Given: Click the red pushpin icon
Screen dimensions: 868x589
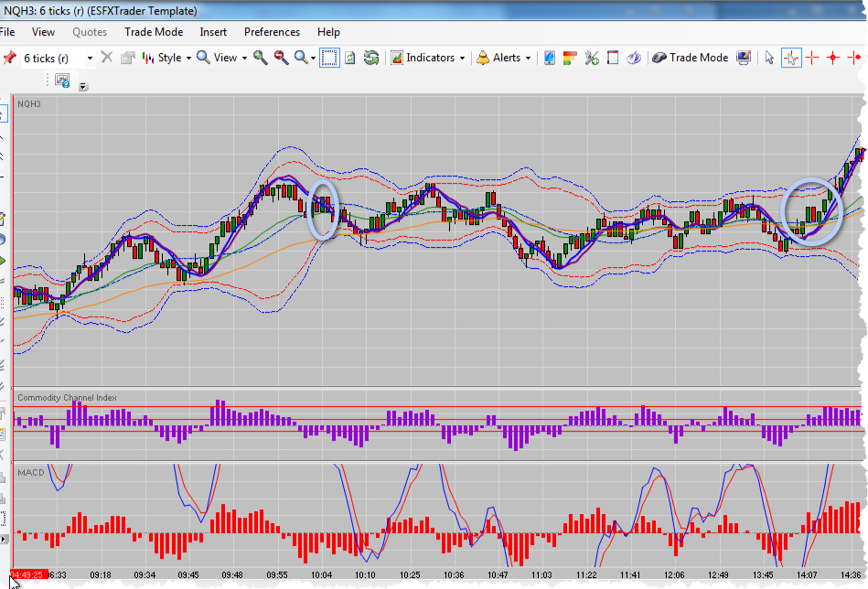Looking at the screenshot, I should coord(9,58).
